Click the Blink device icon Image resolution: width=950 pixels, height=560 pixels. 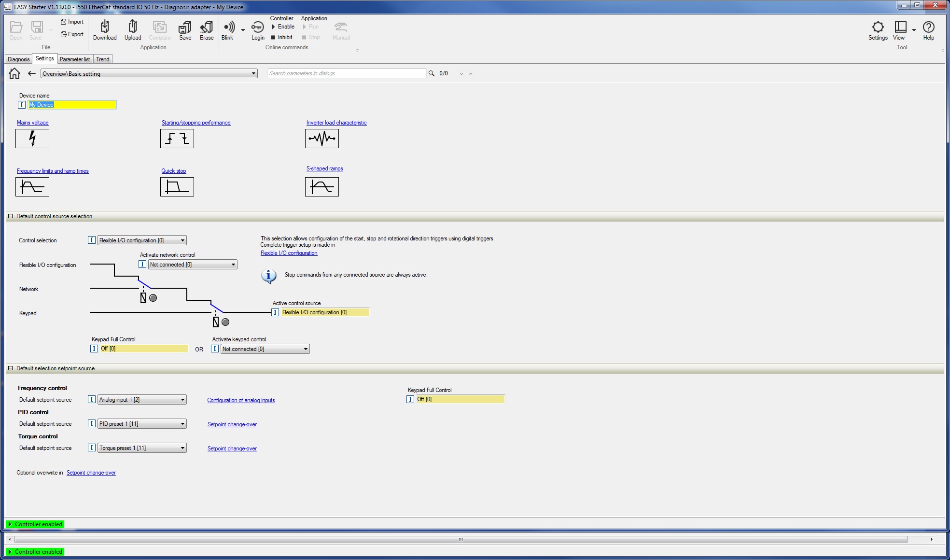tap(227, 30)
